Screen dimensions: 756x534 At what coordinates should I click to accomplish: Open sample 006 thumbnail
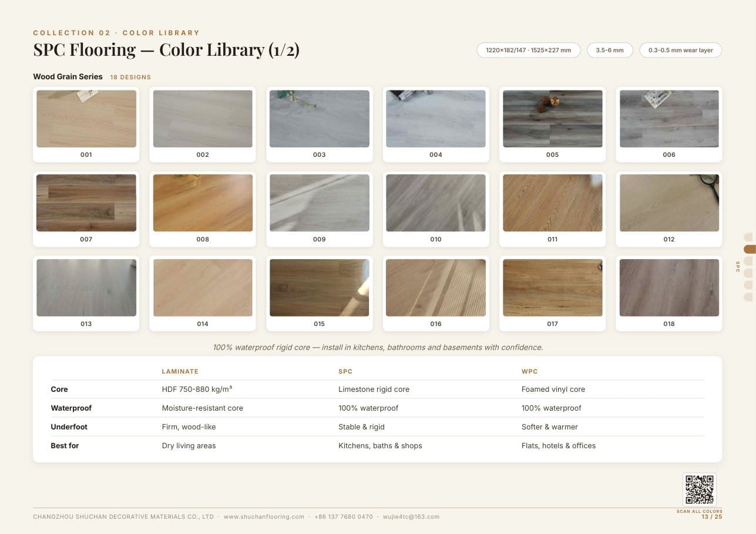click(669, 119)
